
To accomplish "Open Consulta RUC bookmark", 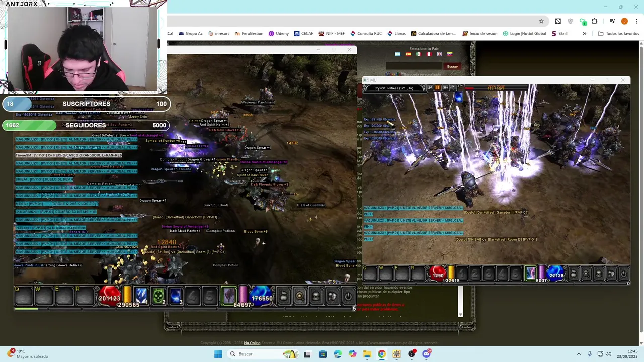I will pos(366,34).
